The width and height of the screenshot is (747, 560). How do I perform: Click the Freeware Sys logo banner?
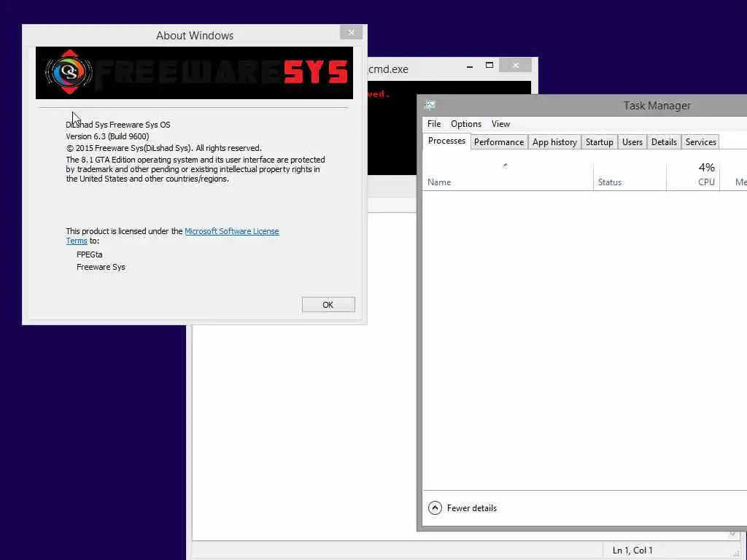[x=194, y=73]
